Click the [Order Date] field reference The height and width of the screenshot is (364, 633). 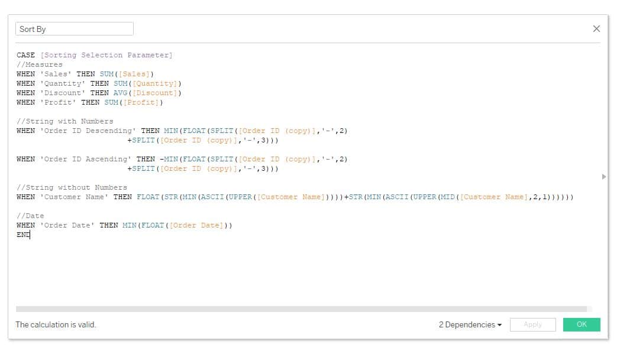click(x=196, y=225)
